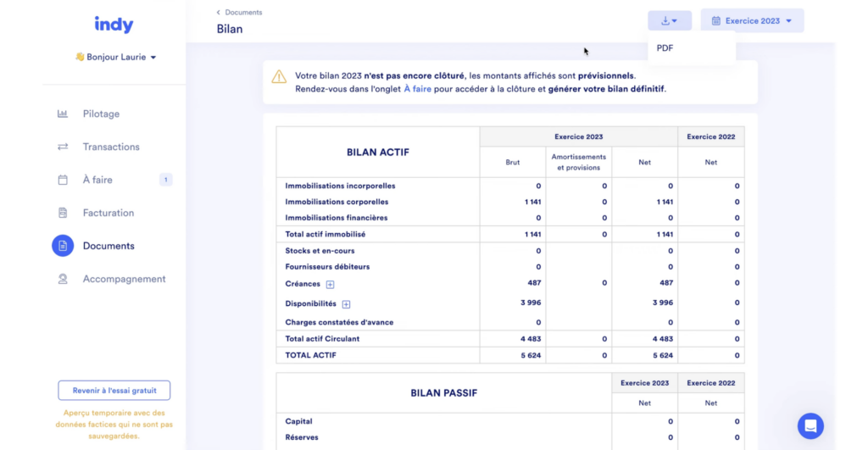Click Immobilisations financières row label
This screenshot has width=868, height=450.
[336, 218]
